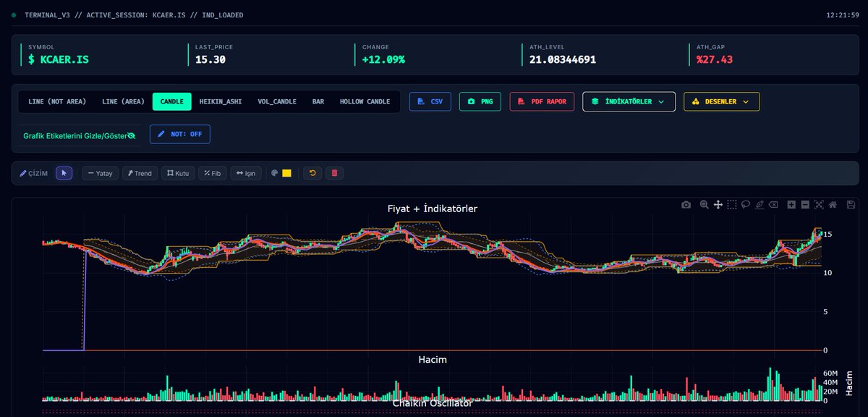Viewport: 868px width, 417px height.
Task: Delete drawings with the red trash icon
Action: [x=334, y=173]
